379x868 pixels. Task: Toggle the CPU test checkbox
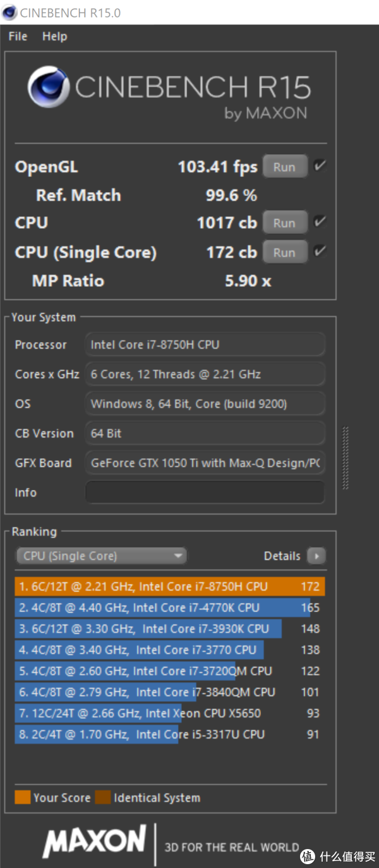click(x=320, y=222)
